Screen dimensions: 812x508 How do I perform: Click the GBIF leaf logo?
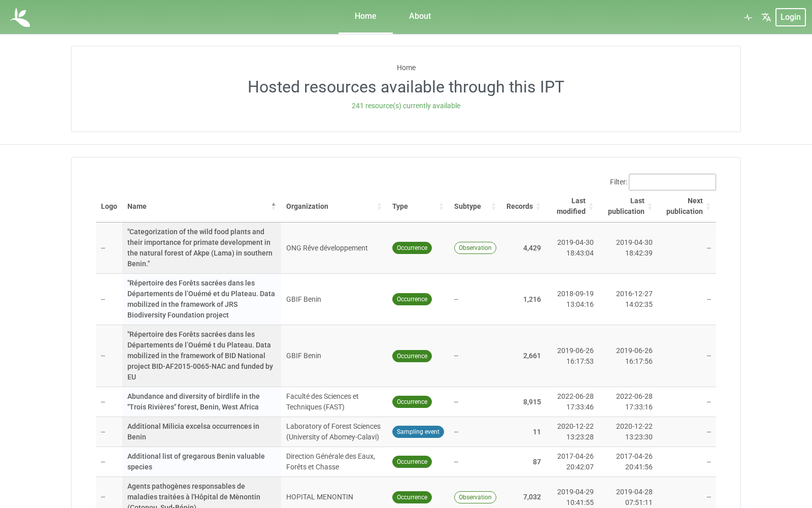(20, 17)
